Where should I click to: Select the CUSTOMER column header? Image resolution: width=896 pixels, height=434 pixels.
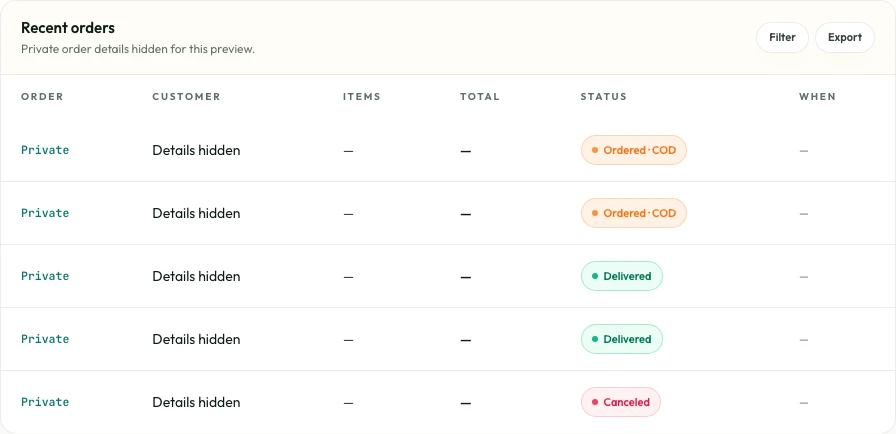coord(186,97)
